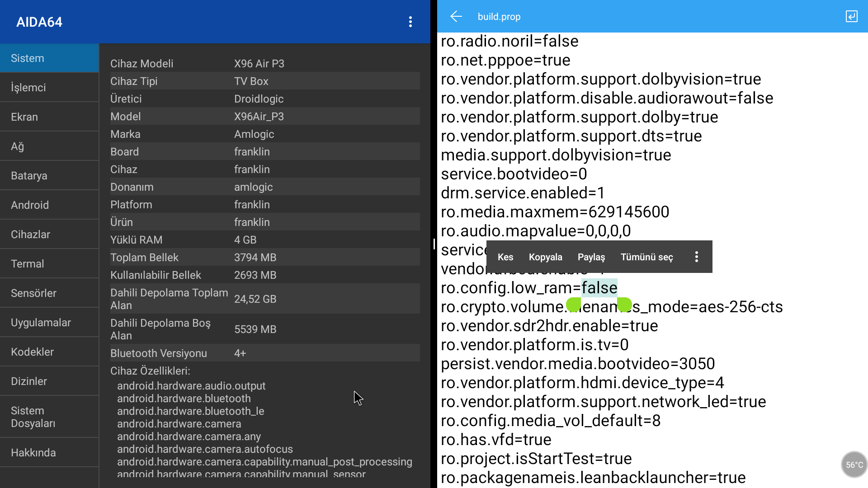View the Kodekler section

tap(49, 352)
